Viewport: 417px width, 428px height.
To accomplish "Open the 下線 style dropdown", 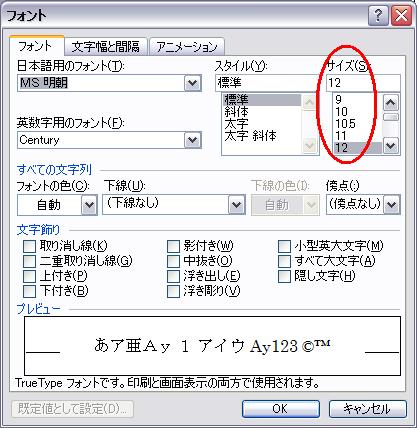I will 236,204.
